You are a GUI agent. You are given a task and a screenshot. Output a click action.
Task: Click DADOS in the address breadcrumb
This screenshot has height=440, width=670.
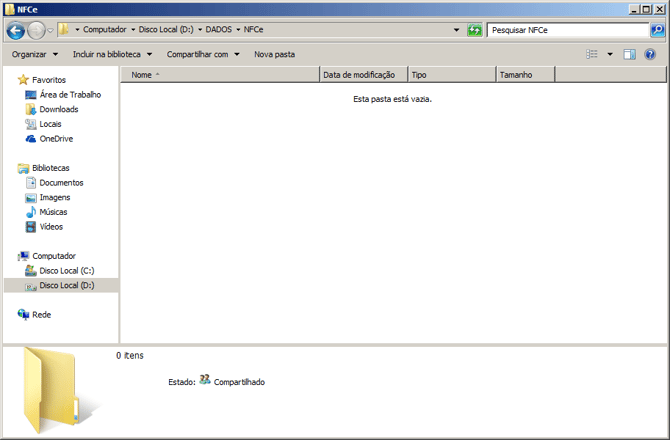(218, 30)
